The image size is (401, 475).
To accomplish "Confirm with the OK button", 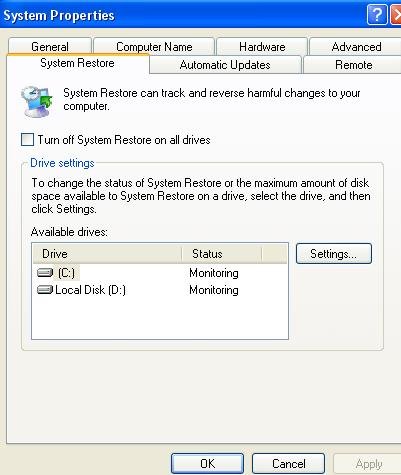I will coord(207,464).
